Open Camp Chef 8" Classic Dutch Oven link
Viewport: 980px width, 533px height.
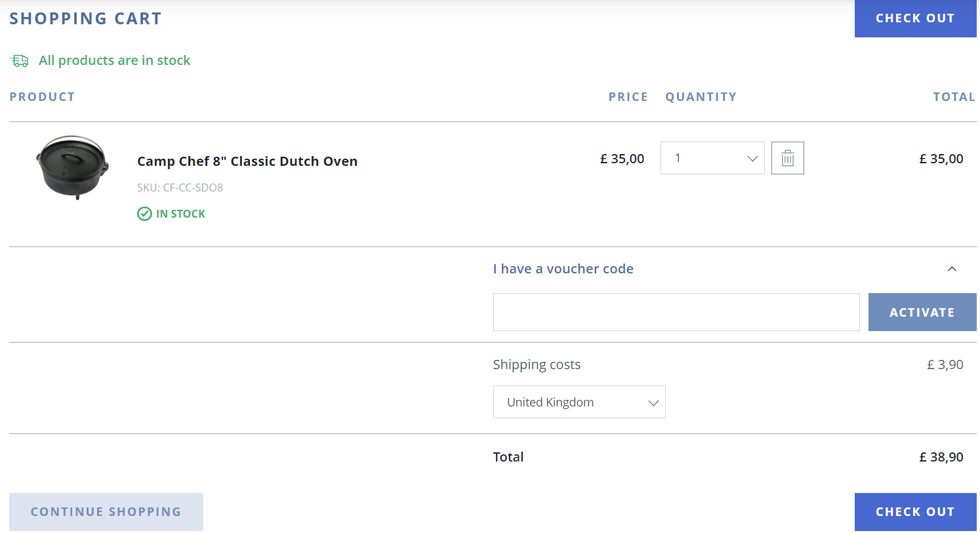247,161
